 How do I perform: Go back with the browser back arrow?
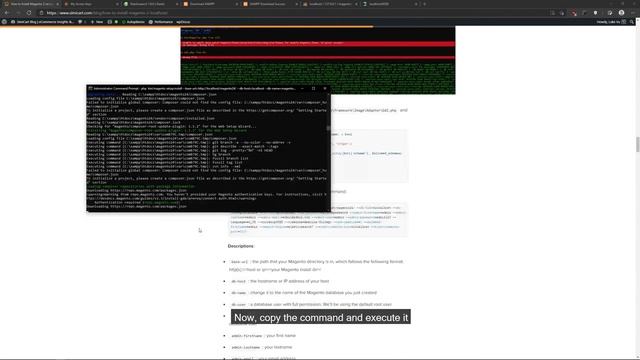7,13
